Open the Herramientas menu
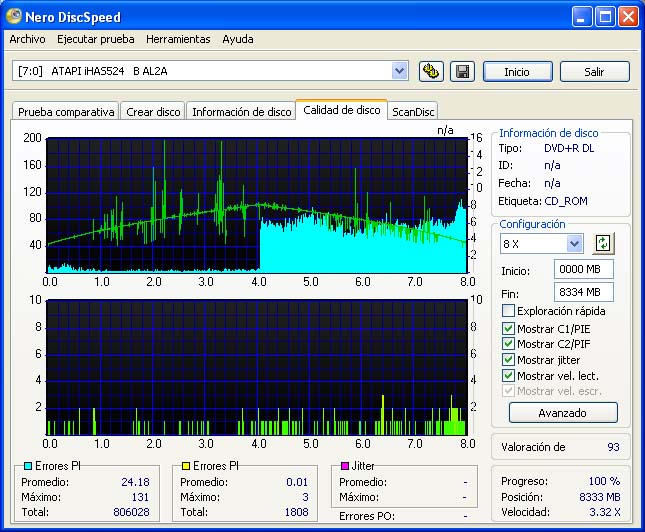Screen dimensions: 645x532 click(178, 40)
